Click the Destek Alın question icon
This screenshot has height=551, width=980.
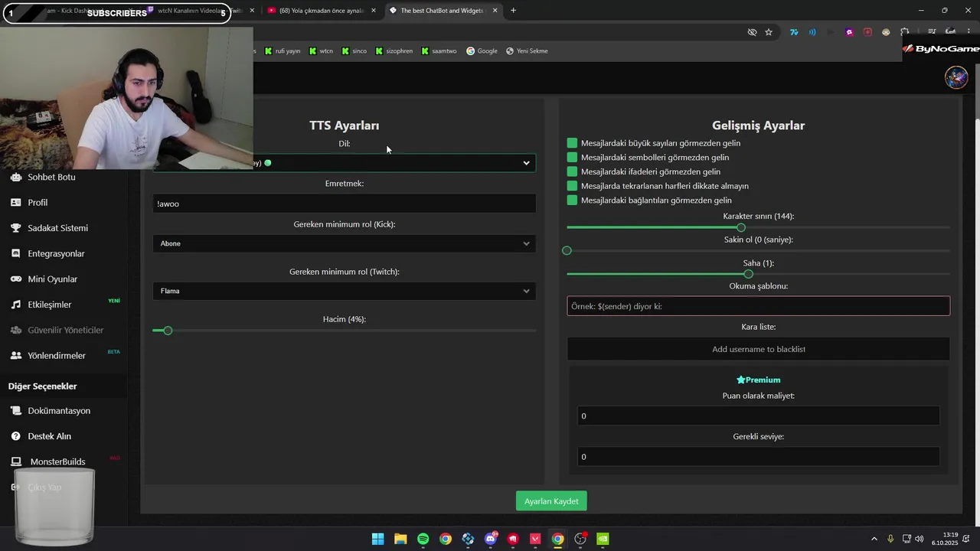click(15, 436)
